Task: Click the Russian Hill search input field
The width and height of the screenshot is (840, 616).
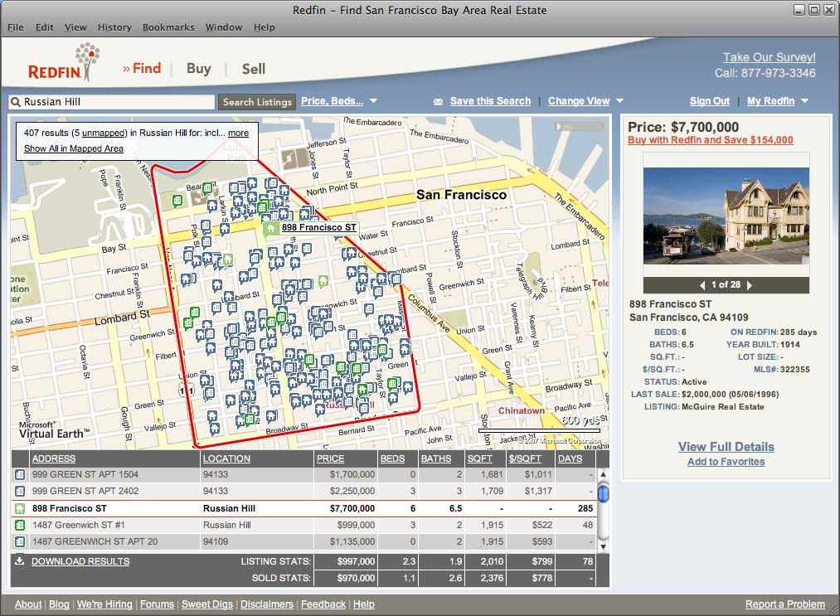Action: coord(116,102)
